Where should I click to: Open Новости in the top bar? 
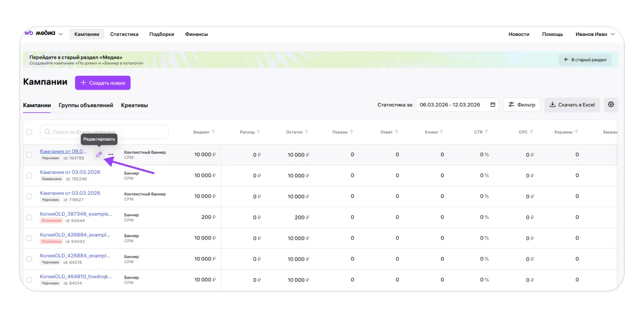519,34
